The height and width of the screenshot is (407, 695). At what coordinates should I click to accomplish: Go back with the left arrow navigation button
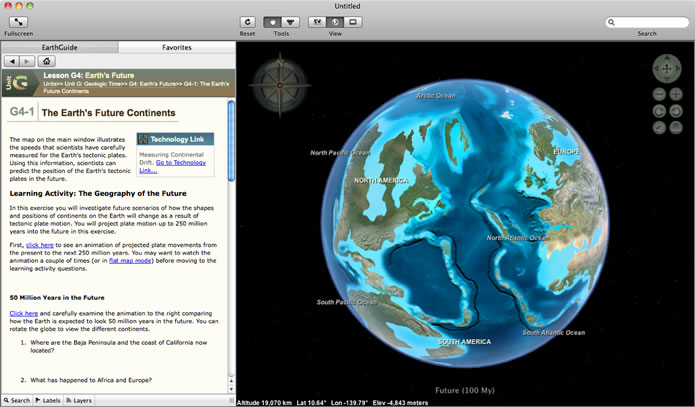click(12, 61)
